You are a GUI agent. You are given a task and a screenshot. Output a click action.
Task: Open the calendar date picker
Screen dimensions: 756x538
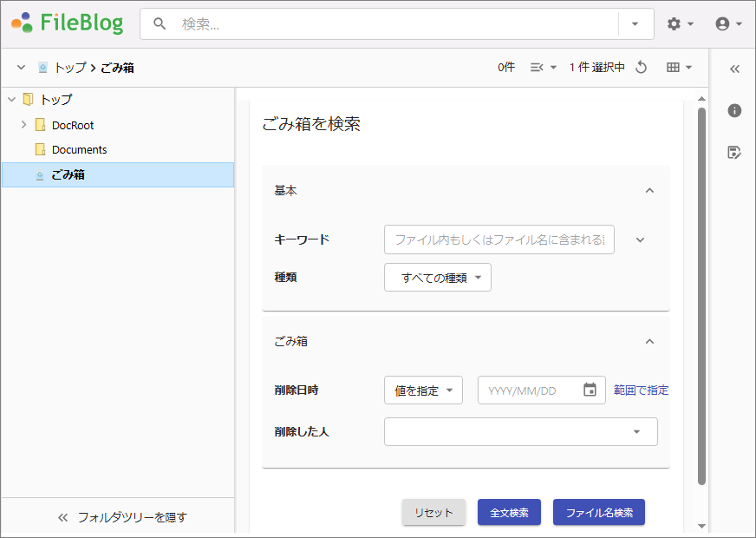coord(590,390)
